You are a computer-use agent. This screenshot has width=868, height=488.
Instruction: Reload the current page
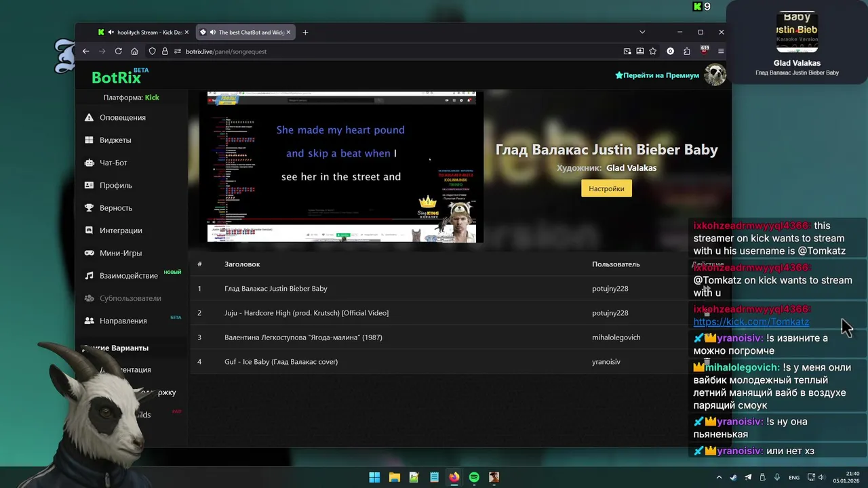[x=118, y=51]
